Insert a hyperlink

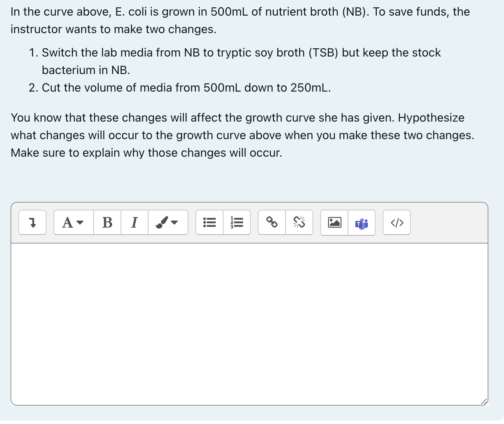tap(272, 223)
